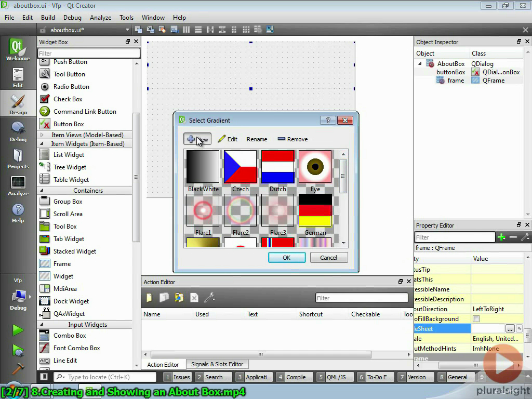Select the frame object in inspector

click(x=455, y=81)
